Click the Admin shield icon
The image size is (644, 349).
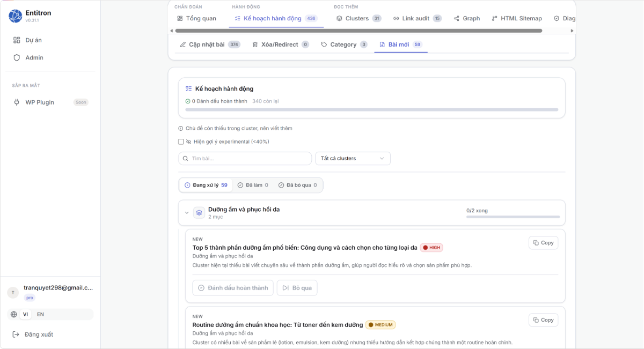(x=17, y=57)
